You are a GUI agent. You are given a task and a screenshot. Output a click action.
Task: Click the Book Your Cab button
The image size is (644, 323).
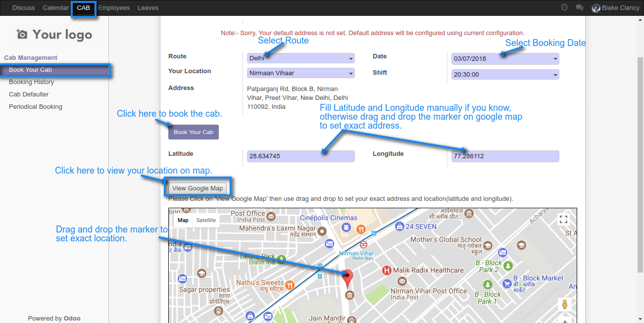(194, 132)
